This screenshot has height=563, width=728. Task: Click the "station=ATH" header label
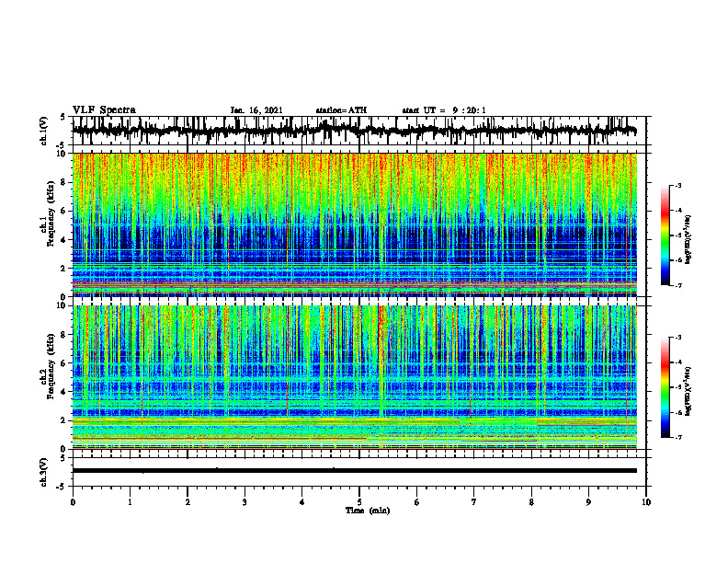pyautogui.click(x=341, y=110)
